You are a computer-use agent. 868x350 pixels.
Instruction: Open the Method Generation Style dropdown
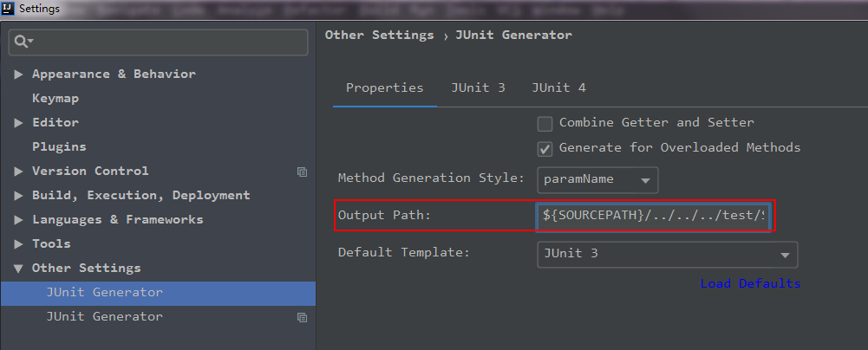597,180
